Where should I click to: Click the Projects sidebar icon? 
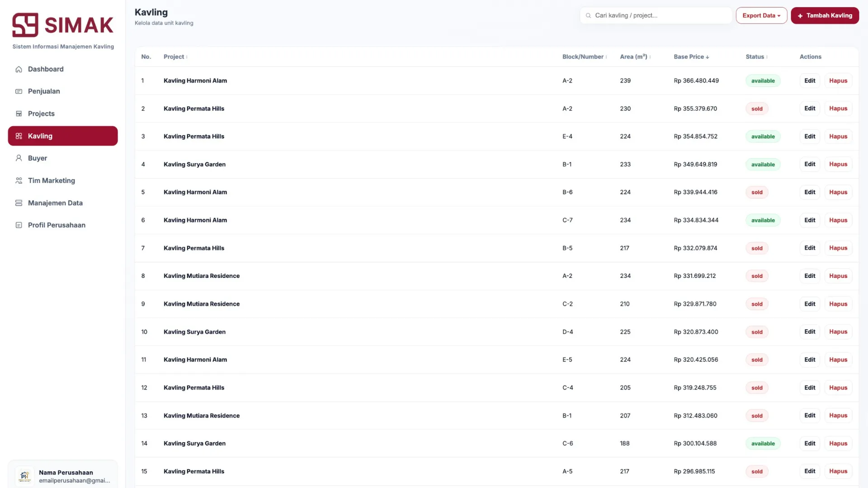pyautogui.click(x=19, y=114)
